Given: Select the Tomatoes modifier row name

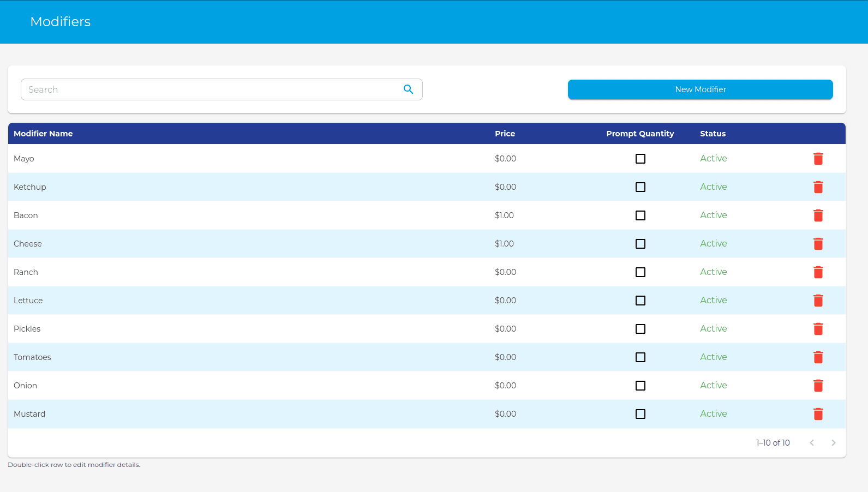Looking at the screenshot, I should 32,357.
